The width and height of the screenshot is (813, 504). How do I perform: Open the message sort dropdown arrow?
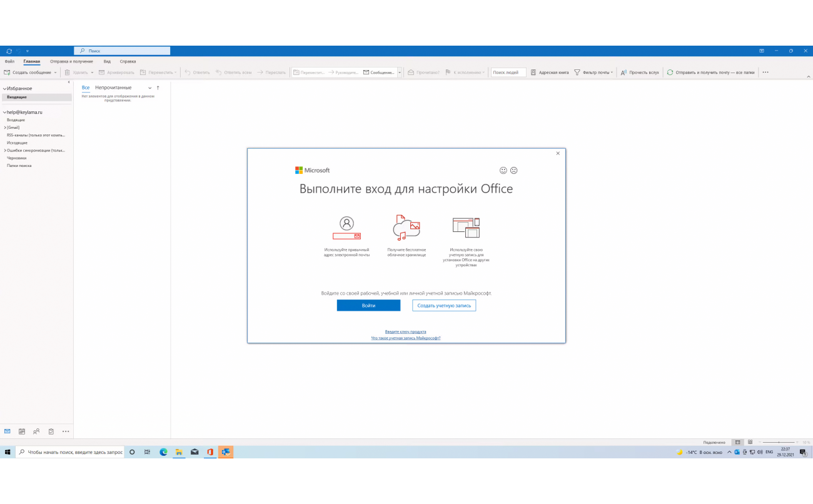click(149, 88)
